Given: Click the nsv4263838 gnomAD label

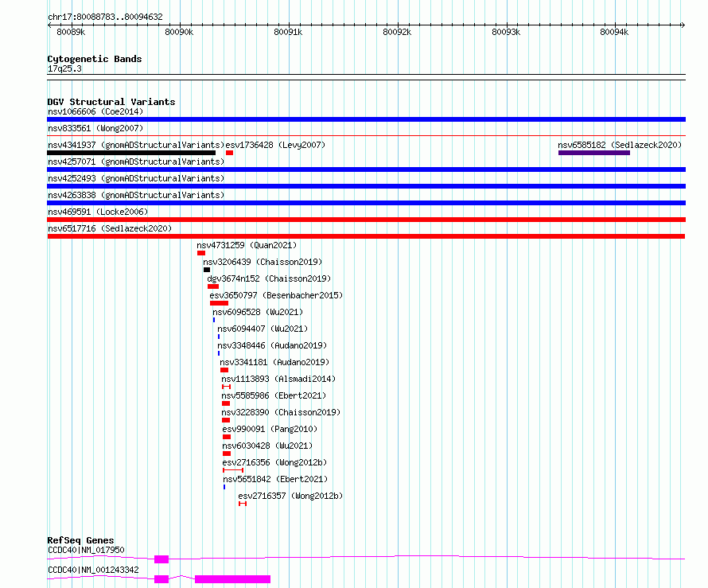Looking at the screenshot, I should click(x=136, y=195).
